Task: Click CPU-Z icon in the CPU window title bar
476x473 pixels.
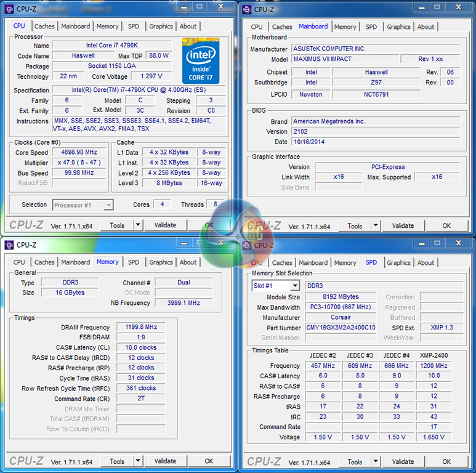Action: (x=9, y=9)
